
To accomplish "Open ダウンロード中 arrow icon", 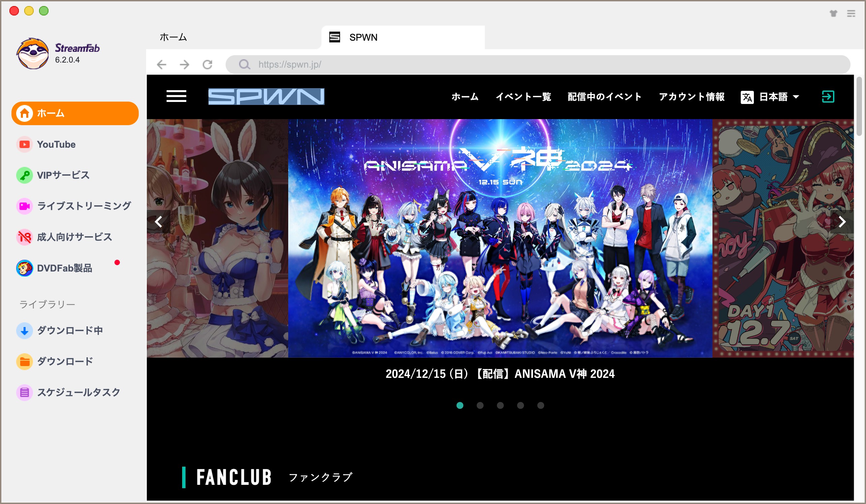I will click(24, 331).
